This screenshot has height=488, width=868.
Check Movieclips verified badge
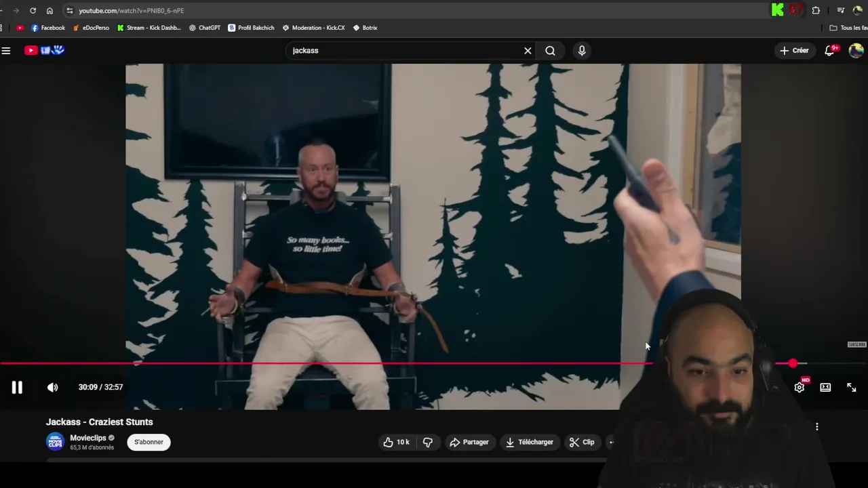point(111,438)
